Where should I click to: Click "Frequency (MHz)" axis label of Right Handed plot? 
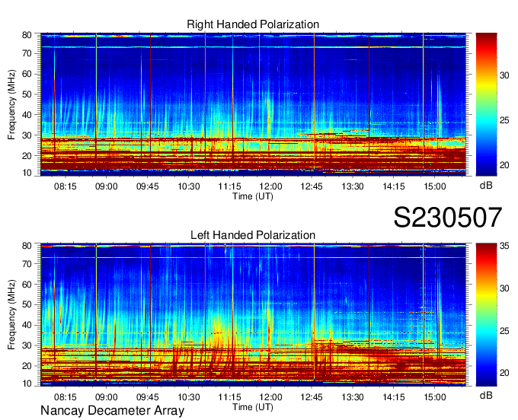[11, 104]
